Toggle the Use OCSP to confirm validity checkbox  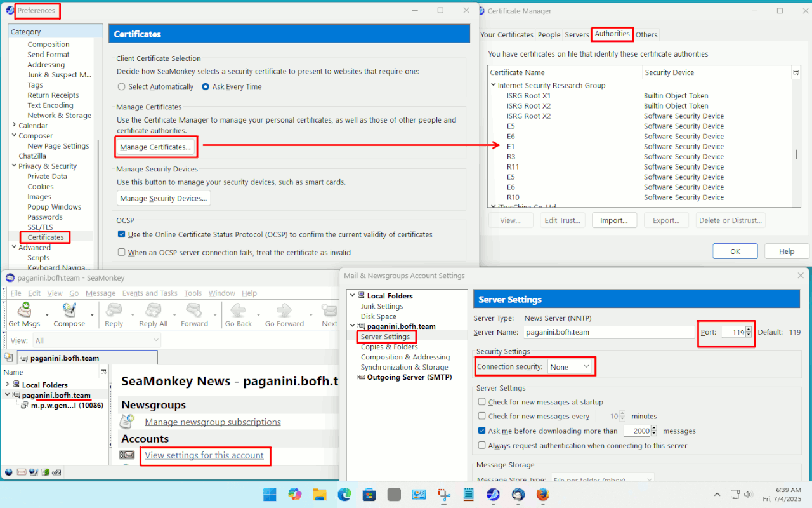pos(122,234)
